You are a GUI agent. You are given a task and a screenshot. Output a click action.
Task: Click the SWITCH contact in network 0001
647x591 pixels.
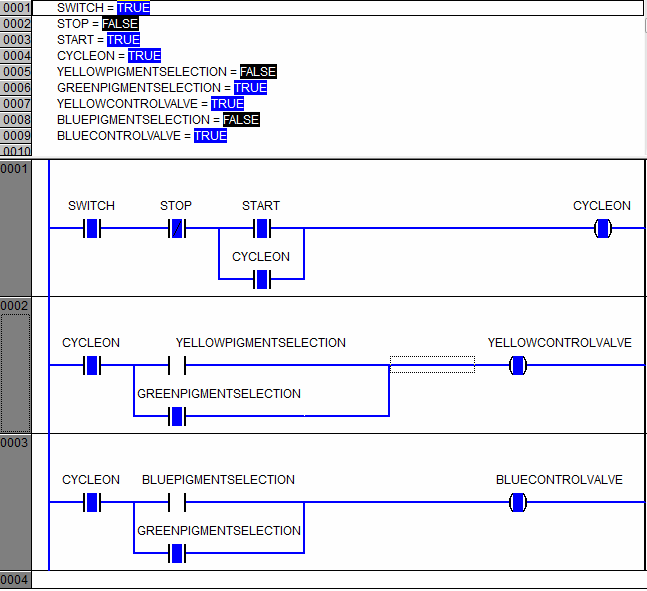click(92, 228)
